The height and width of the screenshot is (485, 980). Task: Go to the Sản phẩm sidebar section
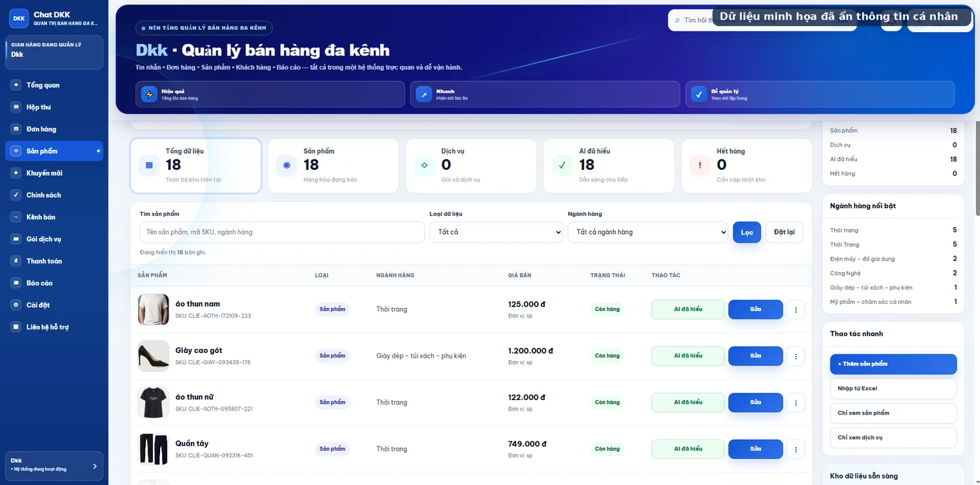coord(54,151)
